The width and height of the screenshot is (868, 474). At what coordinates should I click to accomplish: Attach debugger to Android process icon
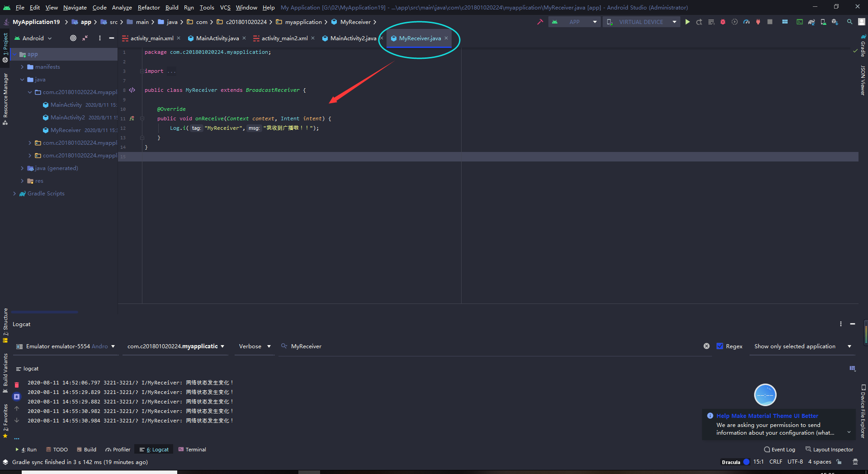click(758, 22)
